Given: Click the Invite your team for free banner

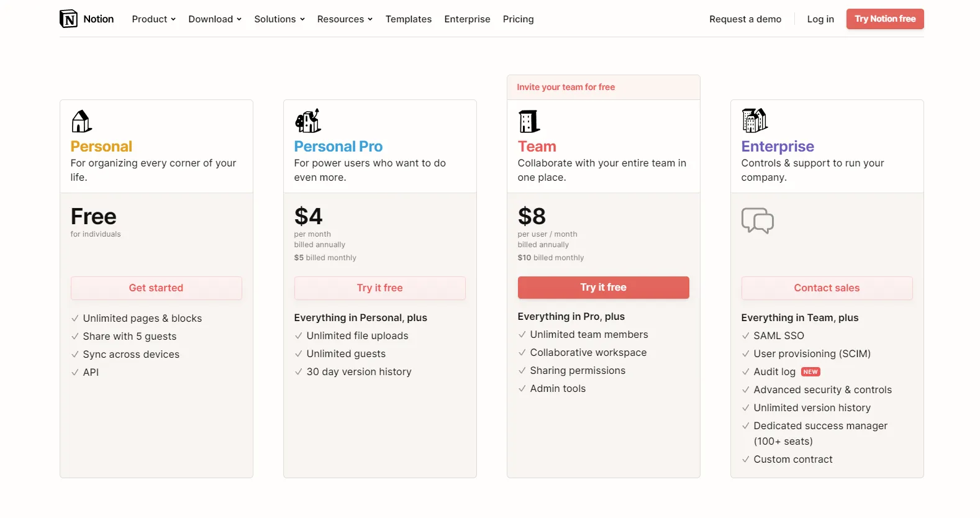Looking at the screenshot, I should tap(604, 88).
